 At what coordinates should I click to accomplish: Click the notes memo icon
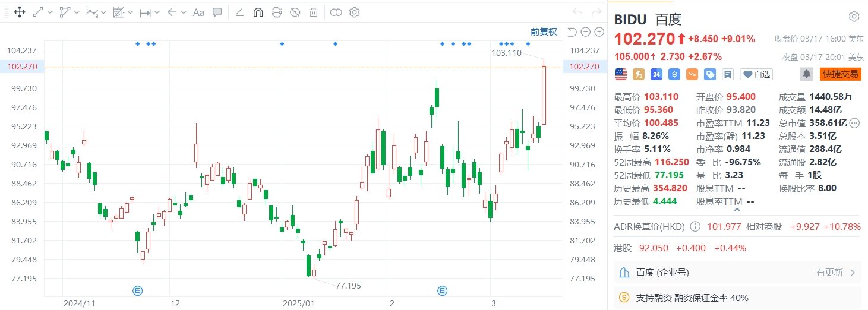727,74
